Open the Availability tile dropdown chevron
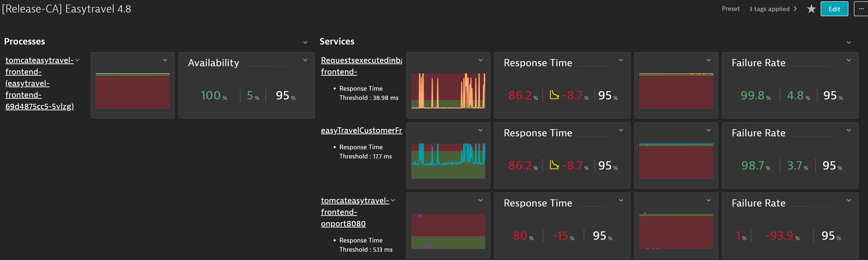The width and height of the screenshot is (868, 260). (305, 60)
